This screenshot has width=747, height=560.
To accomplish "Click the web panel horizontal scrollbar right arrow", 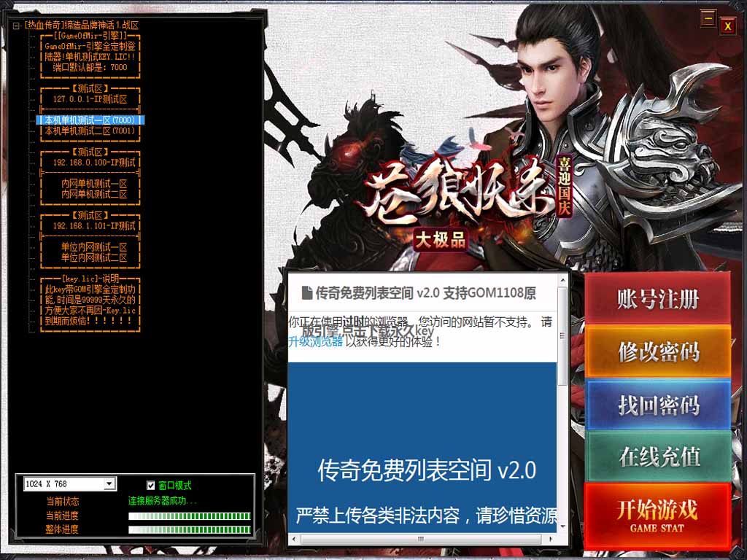I will 551,539.
